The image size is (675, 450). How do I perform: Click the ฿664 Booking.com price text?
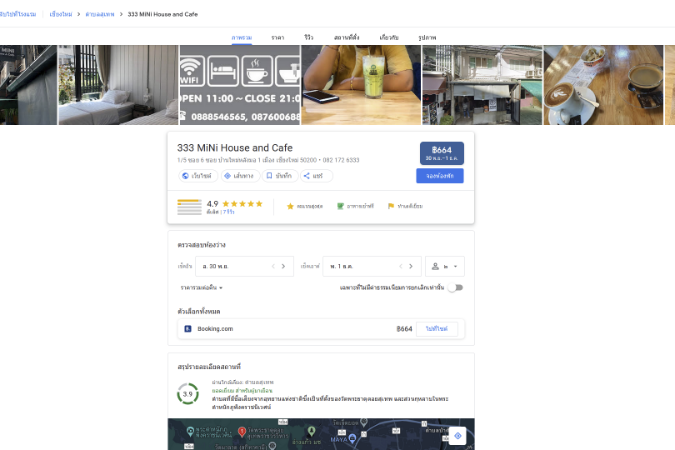(404, 329)
